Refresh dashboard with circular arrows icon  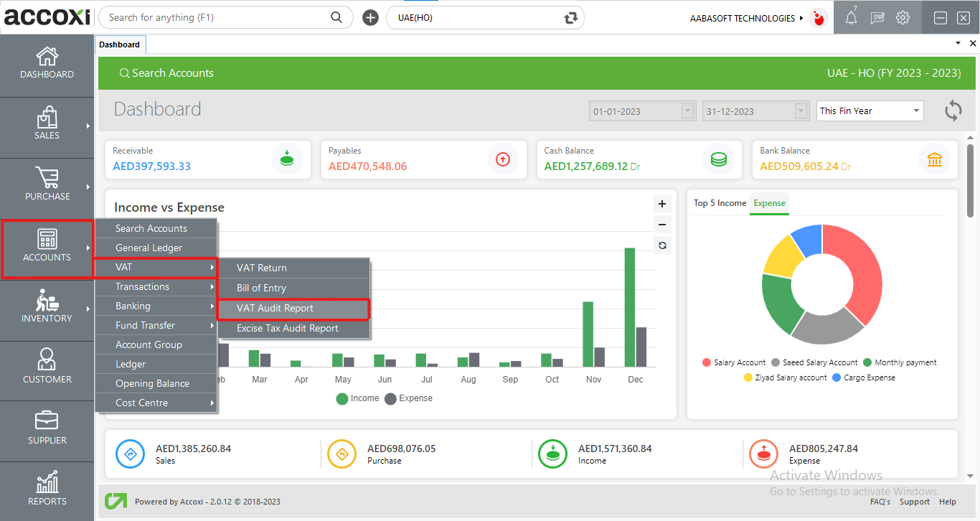[953, 111]
